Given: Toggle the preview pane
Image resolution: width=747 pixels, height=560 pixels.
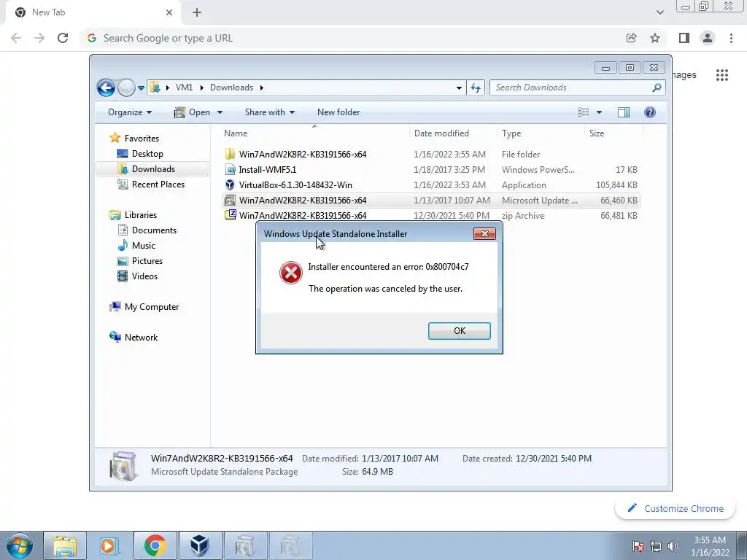Looking at the screenshot, I should 624,112.
